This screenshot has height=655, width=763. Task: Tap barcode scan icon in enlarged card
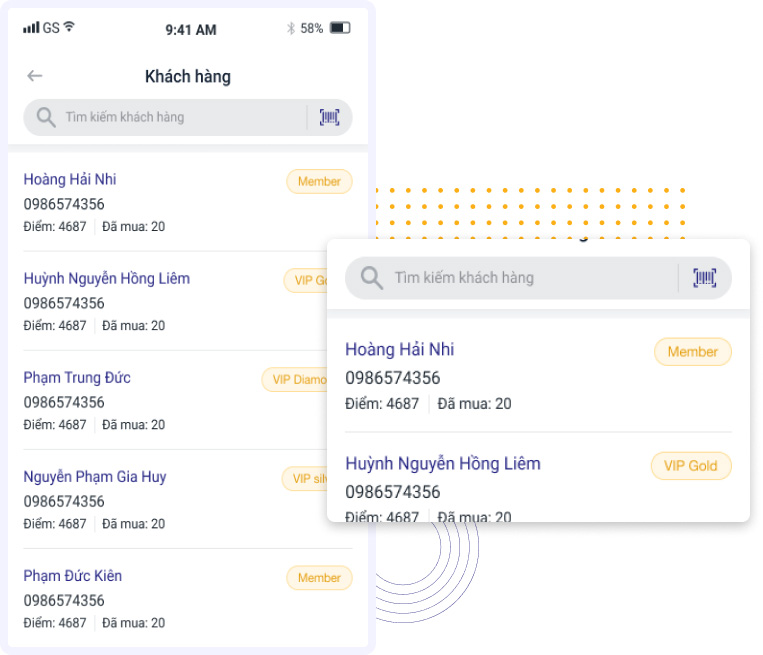click(705, 278)
